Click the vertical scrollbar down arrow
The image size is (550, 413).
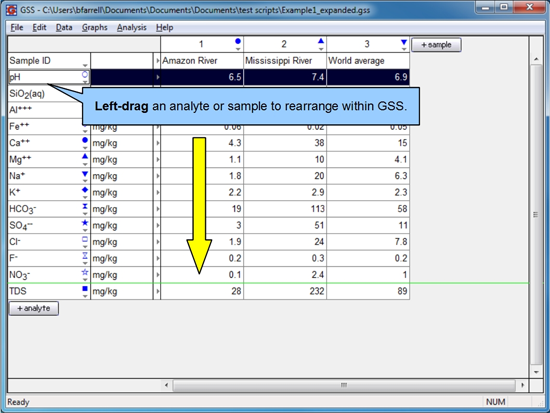pos(536,372)
